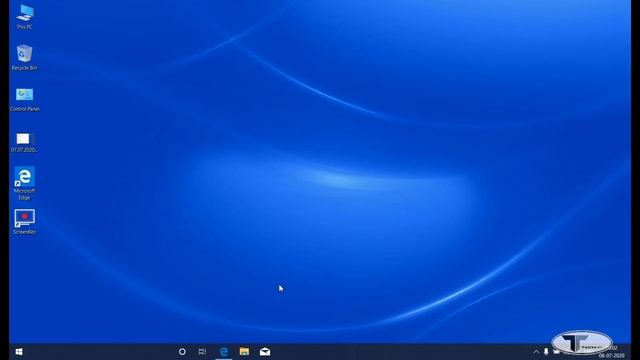Open the calendar from the 08-07-2020 date
Screen dimensions: 640x360
click(611, 356)
